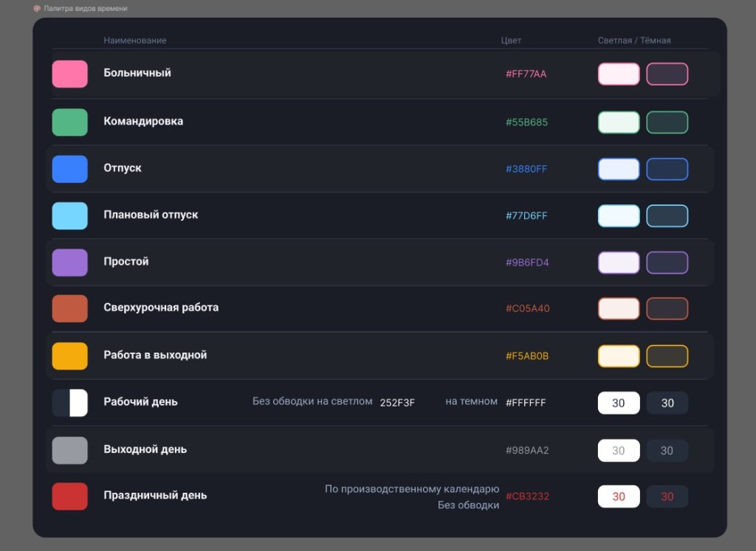Viewport: 756px width, 551px height.
Task: Select the frame title 'Палитра видов времени'
Action: (x=86, y=8)
